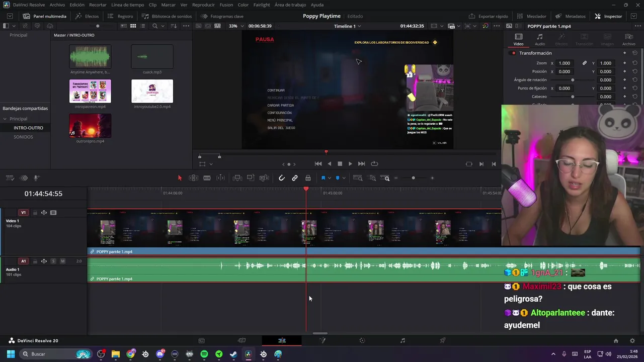Select the outrorepro.mp4 clip thumbnail
This screenshot has width=644, height=362.
90,126
